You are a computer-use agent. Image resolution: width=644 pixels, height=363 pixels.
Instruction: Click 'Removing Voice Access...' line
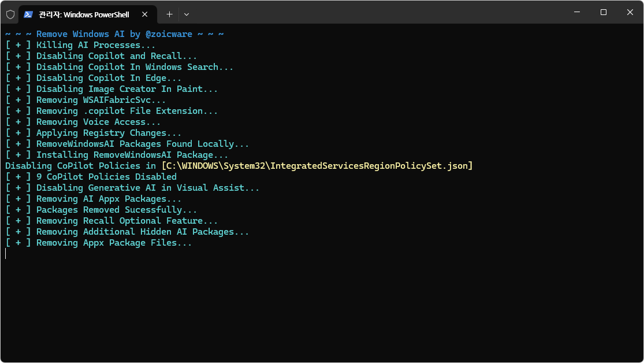click(83, 122)
